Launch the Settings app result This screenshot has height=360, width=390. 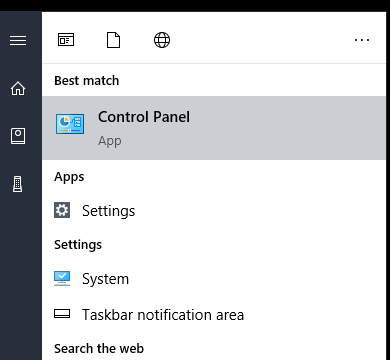(x=214, y=211)
